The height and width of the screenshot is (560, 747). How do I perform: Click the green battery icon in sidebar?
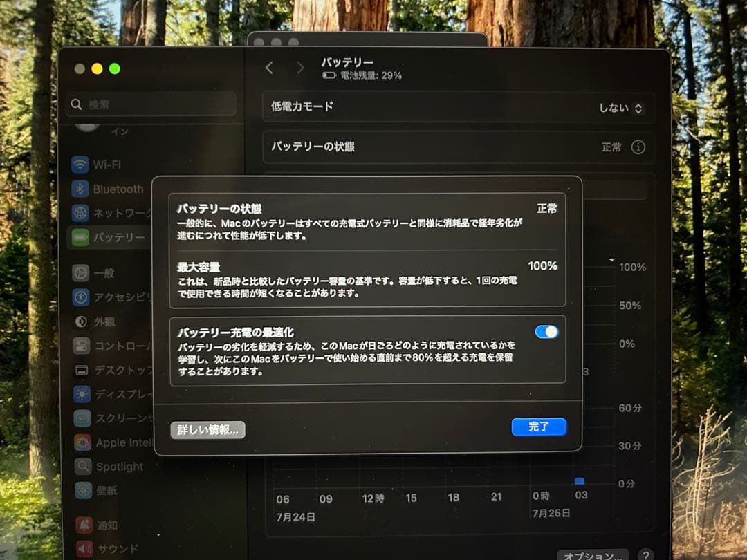coord(81,237)
